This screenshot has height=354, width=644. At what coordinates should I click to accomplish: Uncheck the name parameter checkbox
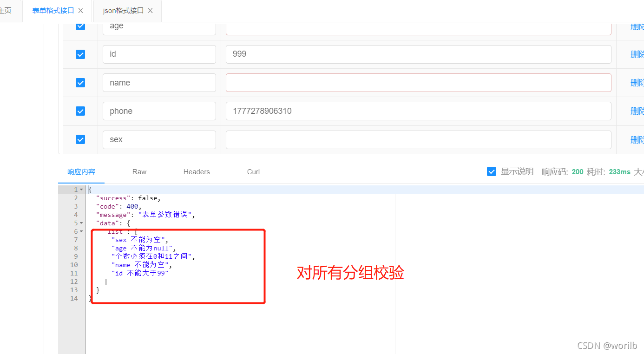pos(80,83)
